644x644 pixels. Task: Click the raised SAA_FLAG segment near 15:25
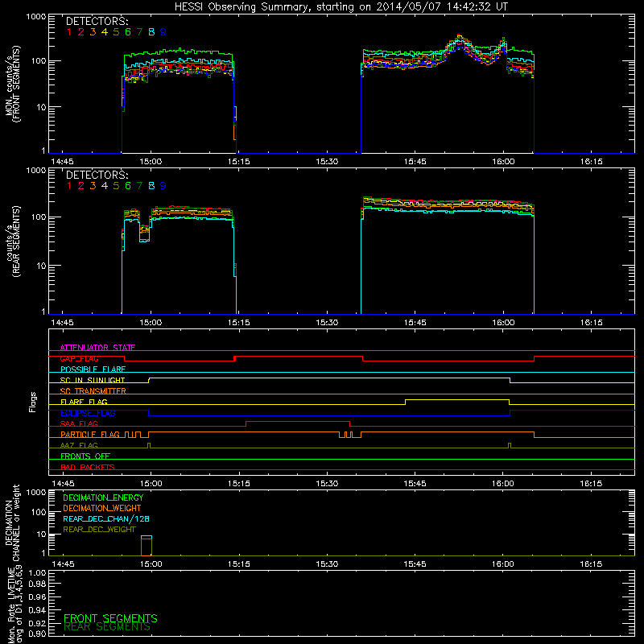298,421
